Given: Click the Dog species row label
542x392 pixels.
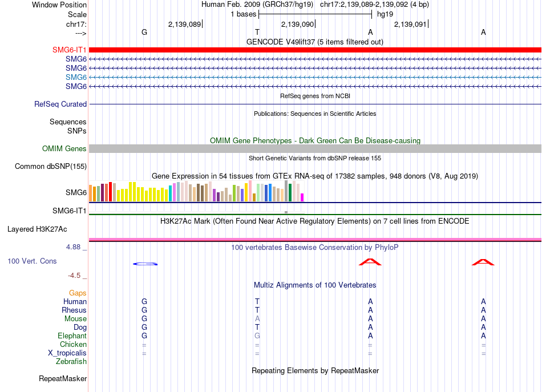Looking at the screenshot, I should (x=80, y=327).
